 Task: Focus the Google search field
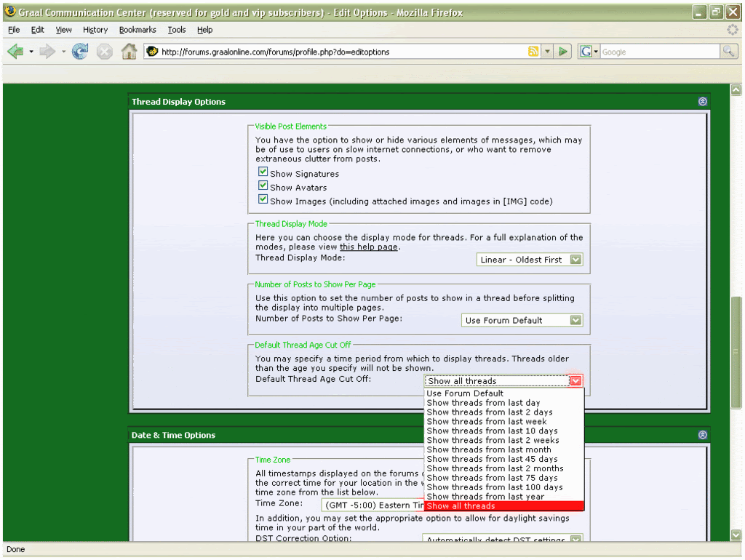[x=660, y=52]
